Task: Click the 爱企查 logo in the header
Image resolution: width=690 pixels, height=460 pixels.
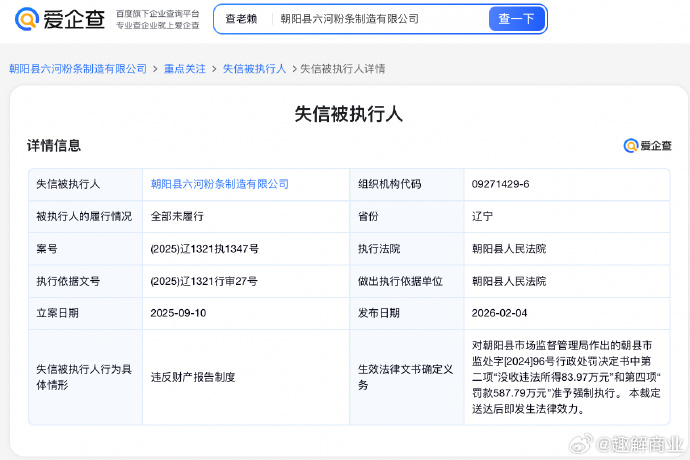Action: pyautogui.click(x=62, y=18)
